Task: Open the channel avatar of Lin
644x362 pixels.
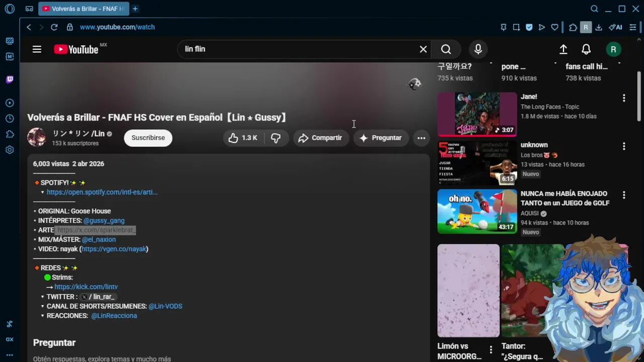Action: 37,137
